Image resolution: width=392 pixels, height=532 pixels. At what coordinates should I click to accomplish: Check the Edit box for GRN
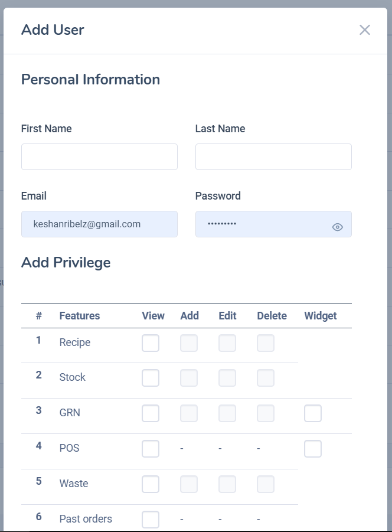(x=227, y=413)
